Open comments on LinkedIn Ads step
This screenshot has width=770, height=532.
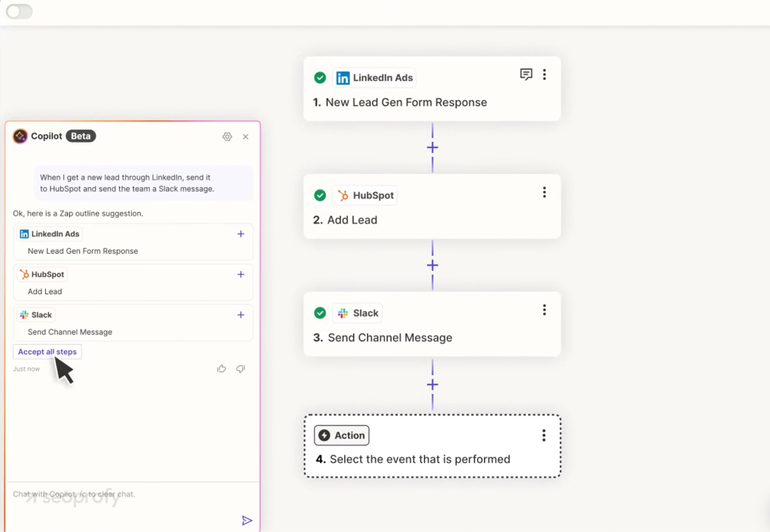pyautogui.click(x=526, y=74)
